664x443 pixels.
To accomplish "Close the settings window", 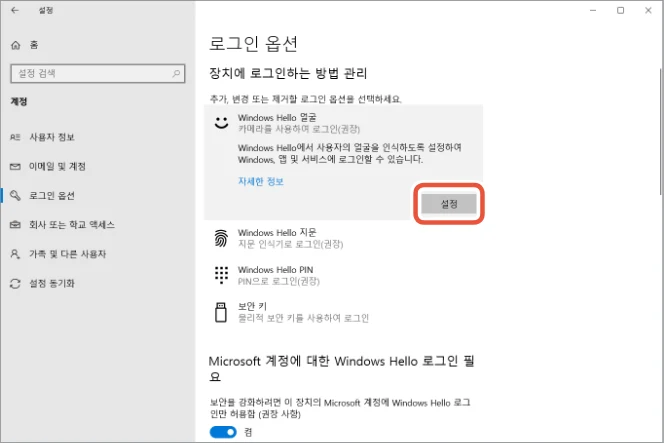I will click(x=648, y=10).
